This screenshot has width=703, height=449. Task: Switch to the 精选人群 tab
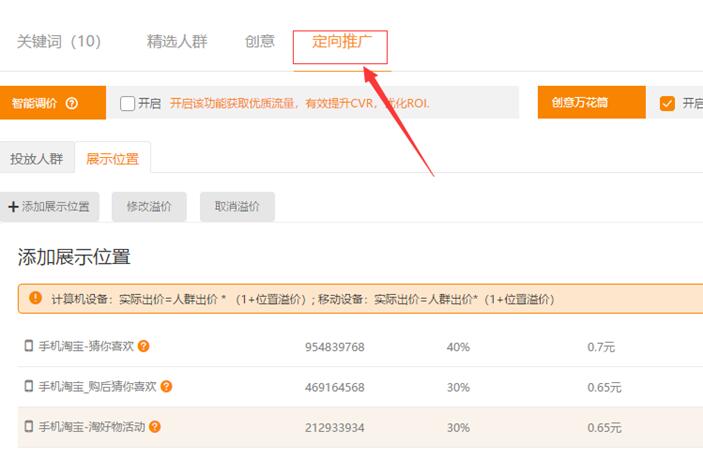coord(177,41)
